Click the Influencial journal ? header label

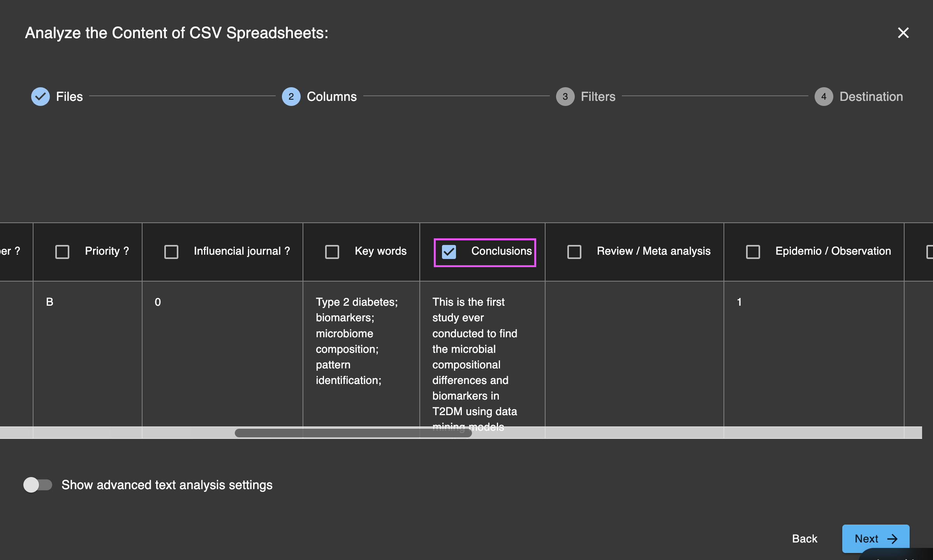tap(242, 251)
